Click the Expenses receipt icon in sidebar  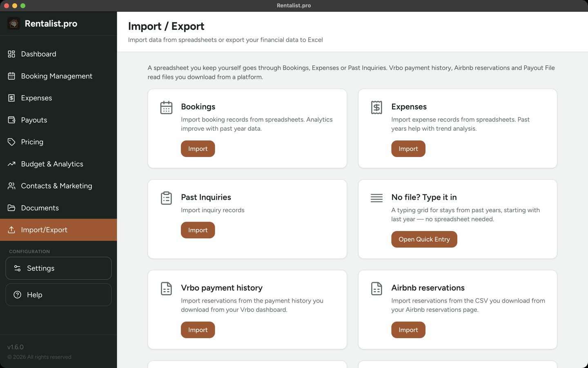pyautogui.click(x=11, y=98)
